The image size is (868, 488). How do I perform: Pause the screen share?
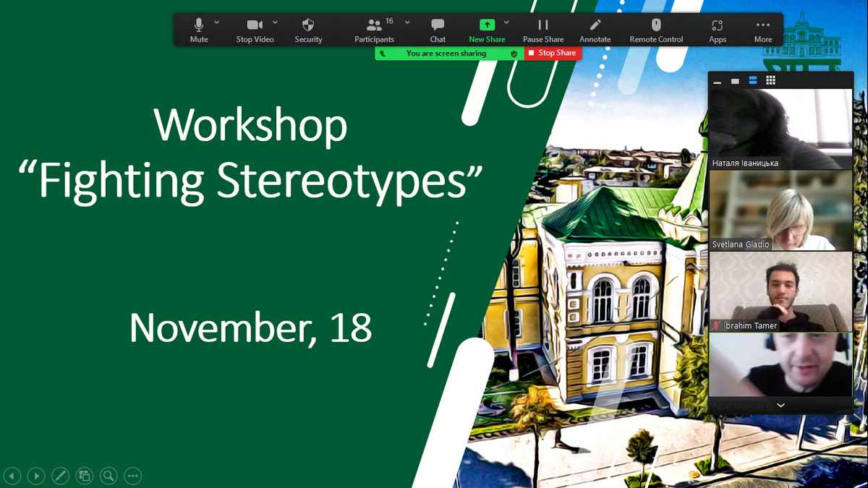pyautogui.click(x=543, y=30)
